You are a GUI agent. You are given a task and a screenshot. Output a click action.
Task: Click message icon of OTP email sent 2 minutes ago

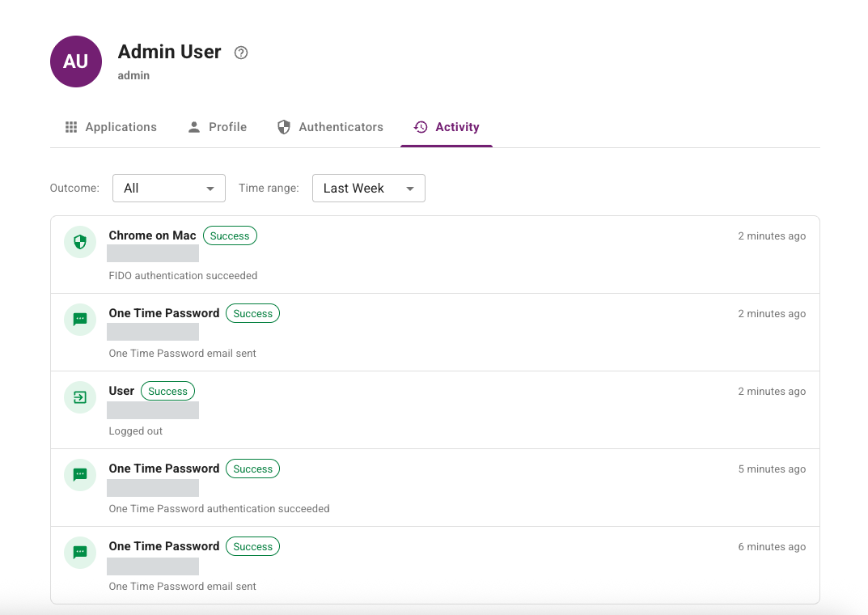(80, 320)
